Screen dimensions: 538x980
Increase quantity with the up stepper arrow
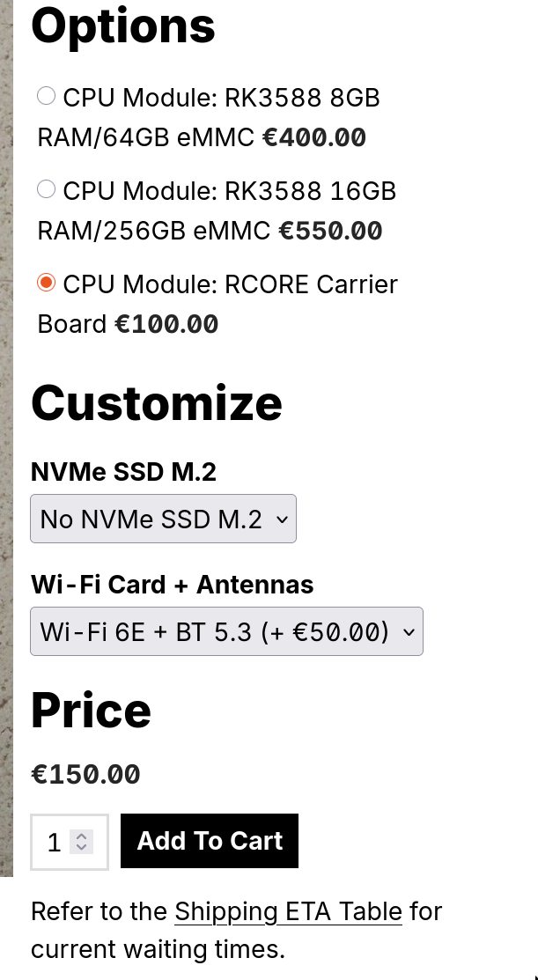(x=81, y=836)
